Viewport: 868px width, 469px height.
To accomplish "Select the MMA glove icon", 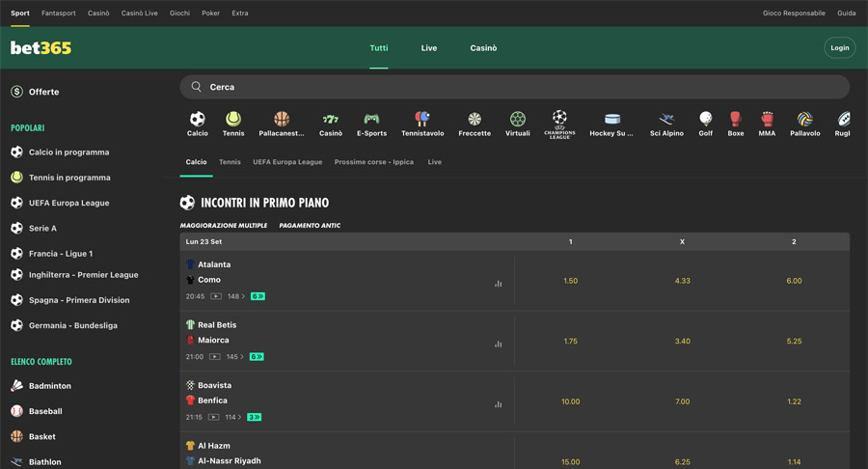I will (x=767, y=119).
